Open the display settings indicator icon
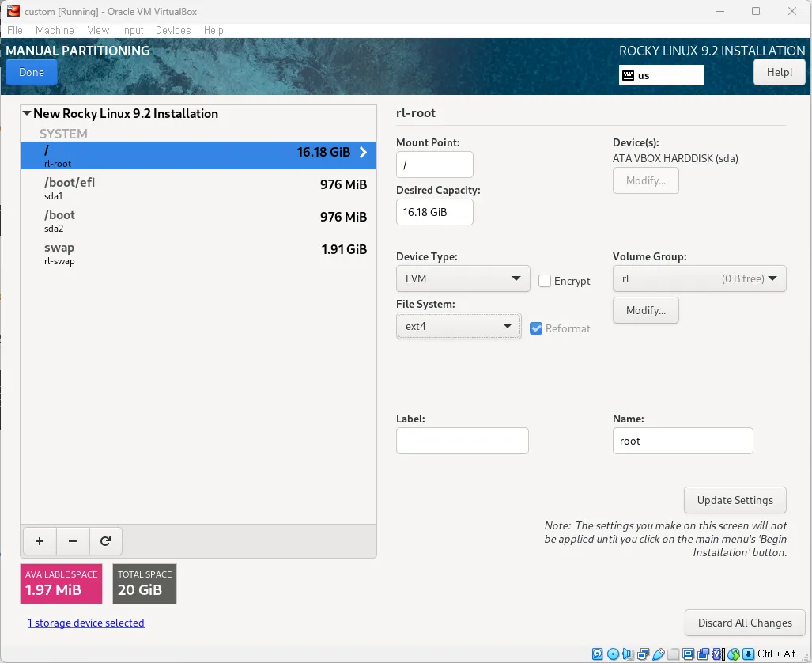Screen dimensions: 812x663 [688, 654]
